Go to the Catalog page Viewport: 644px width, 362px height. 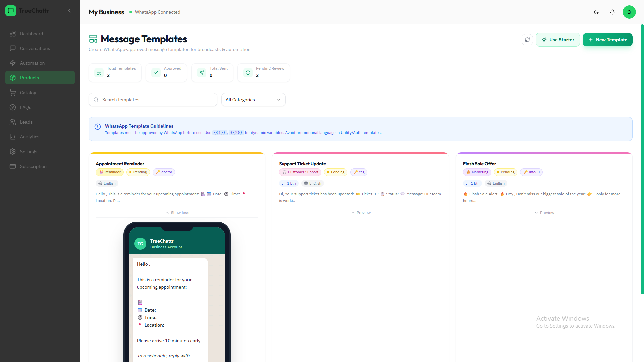[x=28, y=93]
